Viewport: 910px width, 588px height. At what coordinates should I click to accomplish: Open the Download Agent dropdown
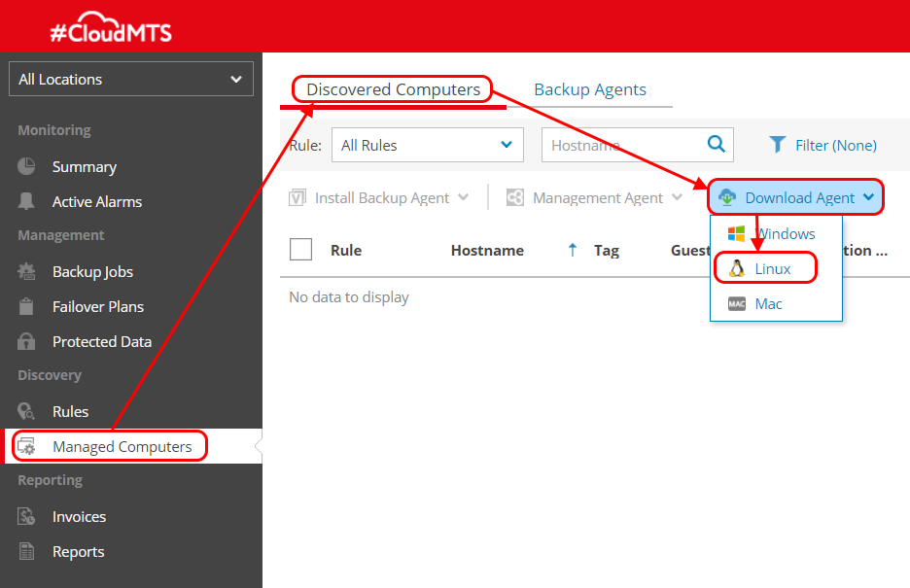click(796, 198)
